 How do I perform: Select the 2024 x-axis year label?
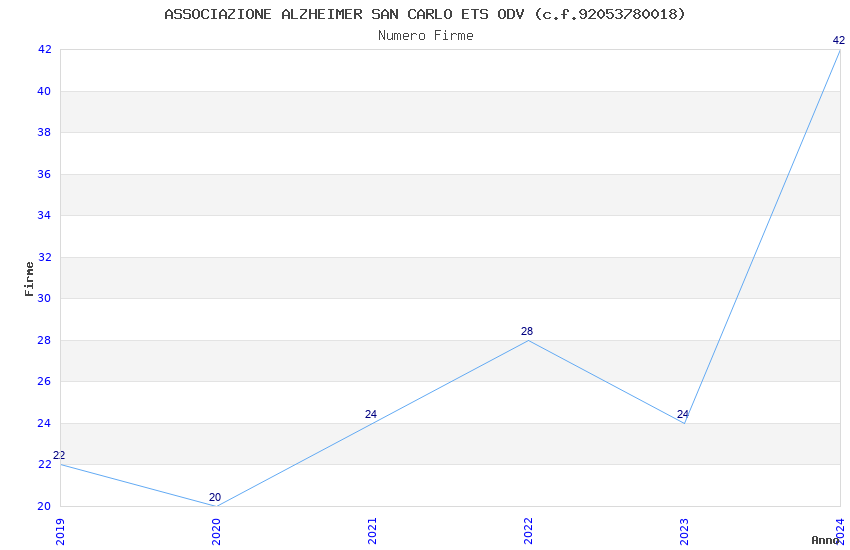(840, 531)
